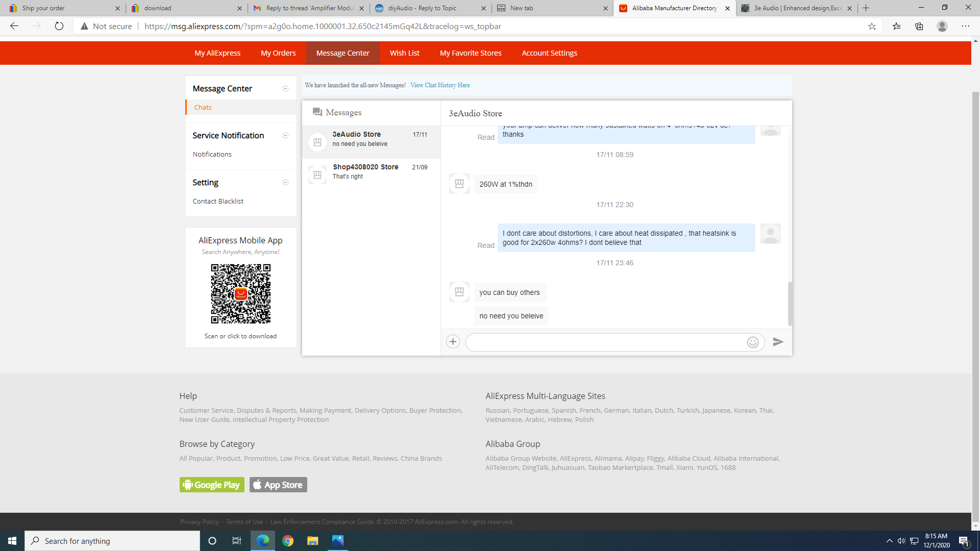The image size is (980, 551).
Task: Open a new browser tab with the plus
Action: coord(866,8)
